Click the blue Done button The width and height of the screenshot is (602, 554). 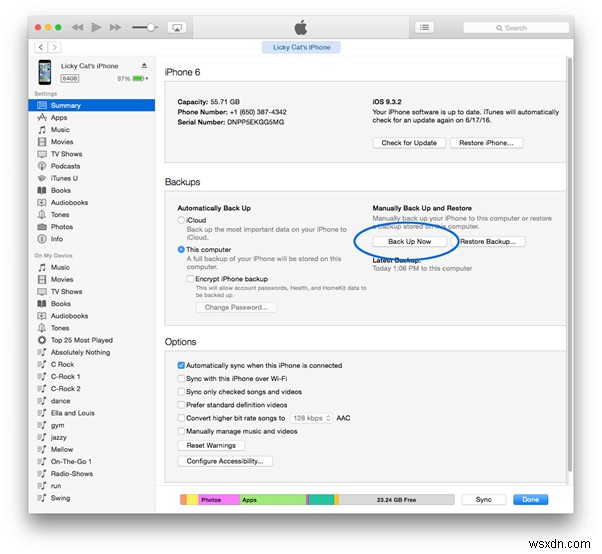point(530,499)
